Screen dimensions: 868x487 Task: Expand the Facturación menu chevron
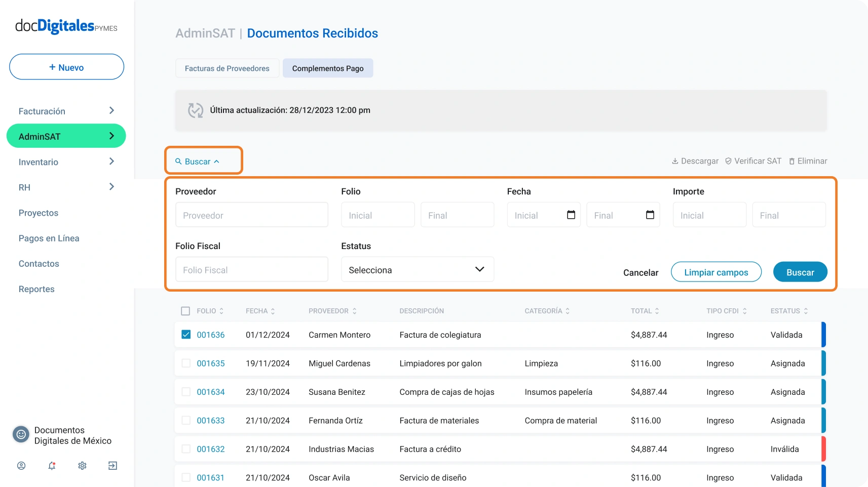[111, 110]
